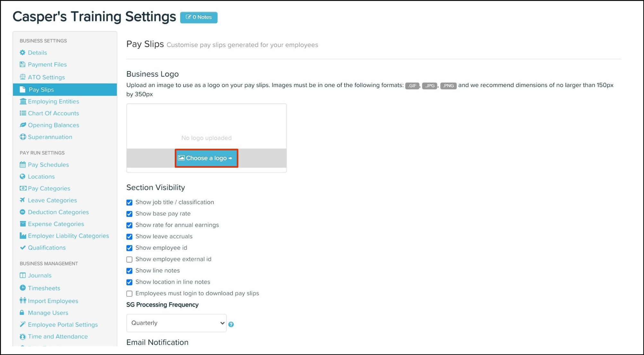Click the Payment Files disk icon

click(22, 65)
